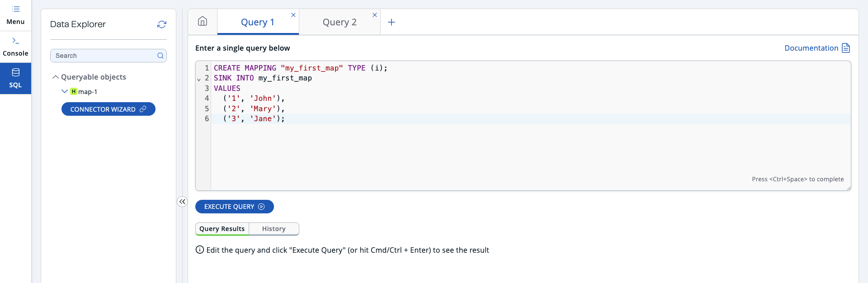Expand the map-1 tree item
868x283 pixels.
pos(64,91)
